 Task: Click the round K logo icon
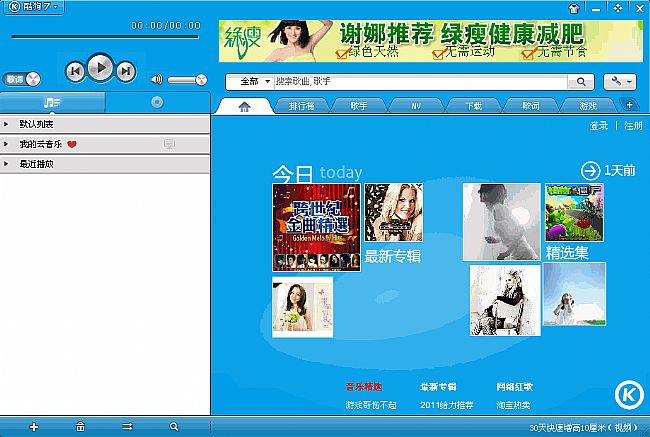(629, 395)
